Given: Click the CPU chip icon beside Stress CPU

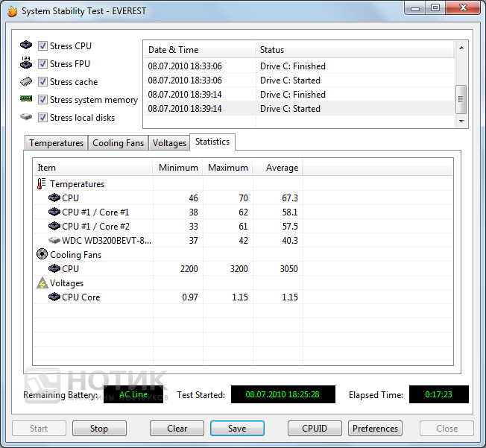Looking at the screenshot, I should [x=26, y=45].
